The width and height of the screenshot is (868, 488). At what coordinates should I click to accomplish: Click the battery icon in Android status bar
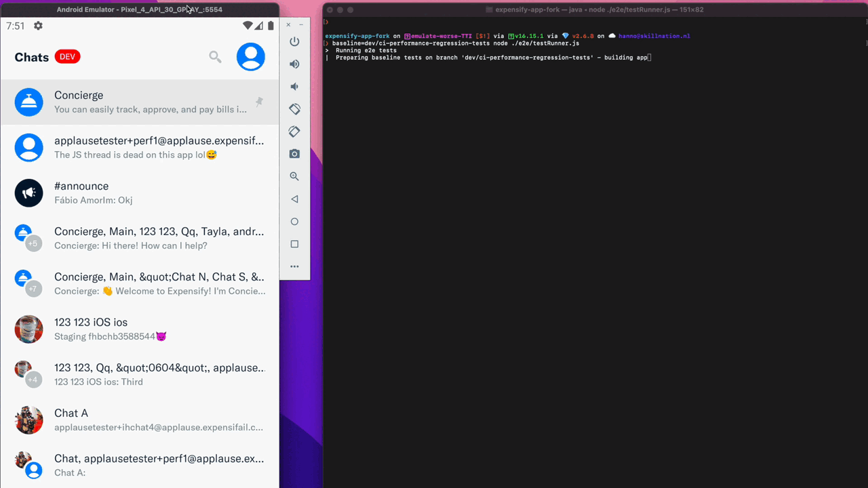coord(271,26)
